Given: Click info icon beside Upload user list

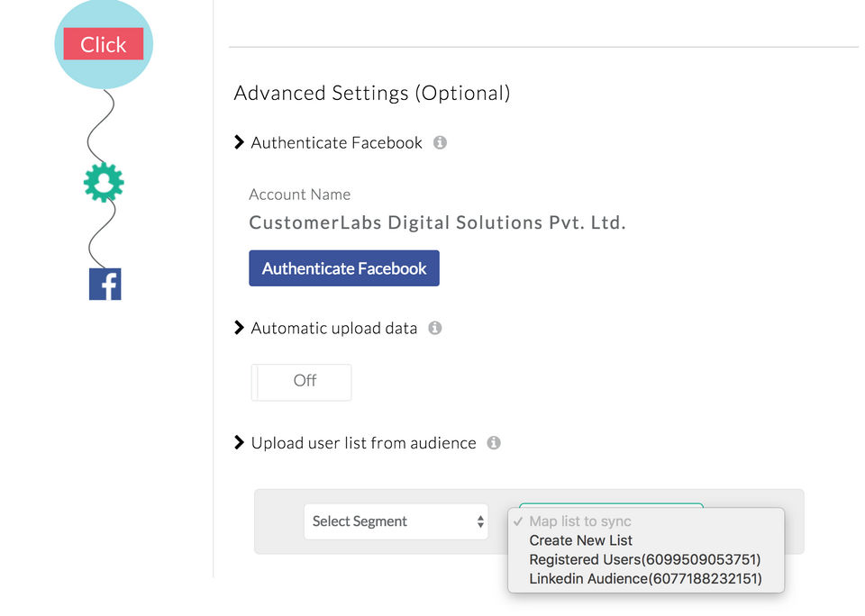Looking at the screenshot, I should pyautogui.click(x=493, y=443).
